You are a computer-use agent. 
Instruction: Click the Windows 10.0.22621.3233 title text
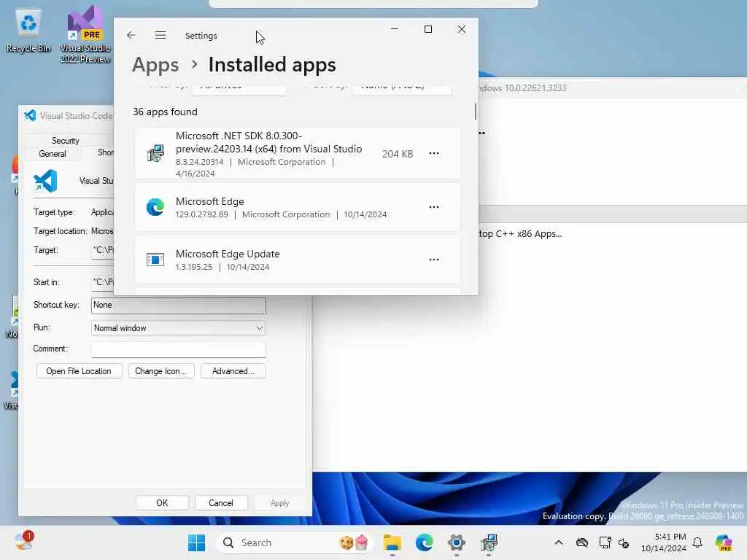coord(522,87)
